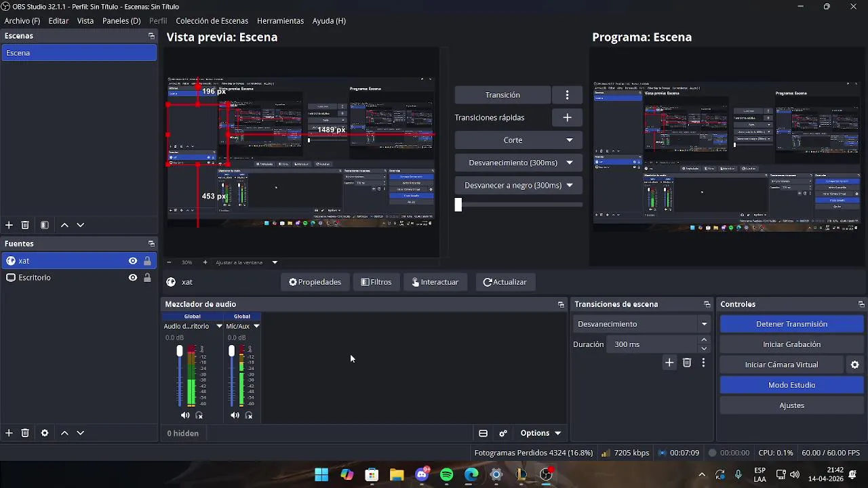Open Mic/Aux channel menu arrow
868x488 pixels.
tap(256, 326)
